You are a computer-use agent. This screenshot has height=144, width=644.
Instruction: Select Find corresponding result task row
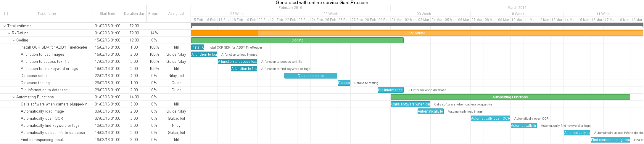[x=42, y=140]
